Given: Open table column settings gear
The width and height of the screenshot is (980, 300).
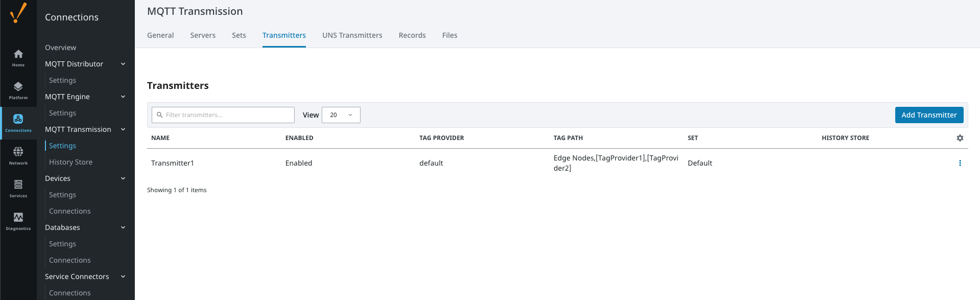Looking at the screenshot, I should point(960,138).
